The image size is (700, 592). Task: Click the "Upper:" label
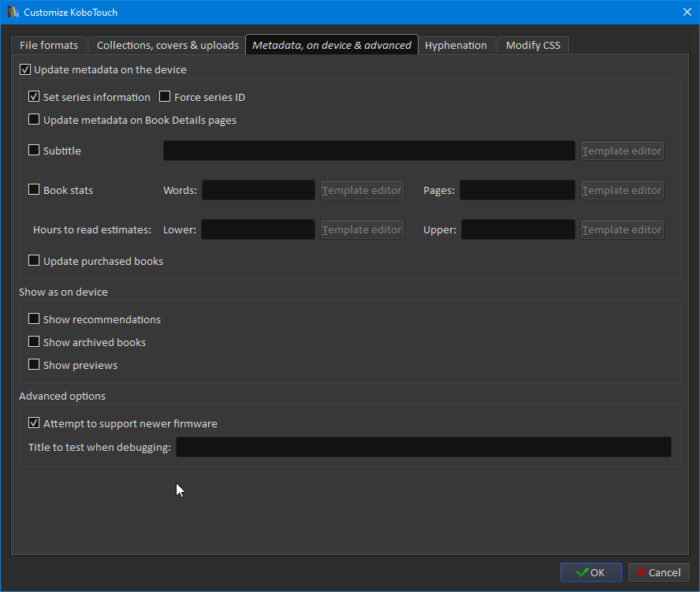tap(440, 229)
